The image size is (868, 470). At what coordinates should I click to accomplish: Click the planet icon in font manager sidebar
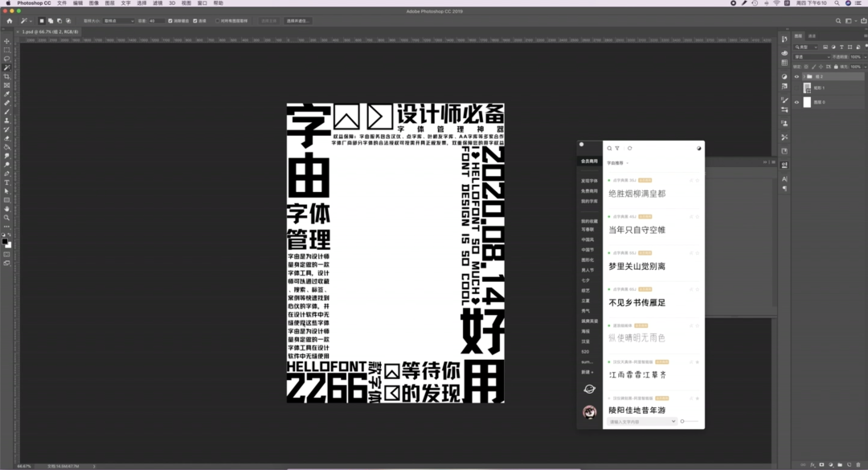(x=589, y=389)
